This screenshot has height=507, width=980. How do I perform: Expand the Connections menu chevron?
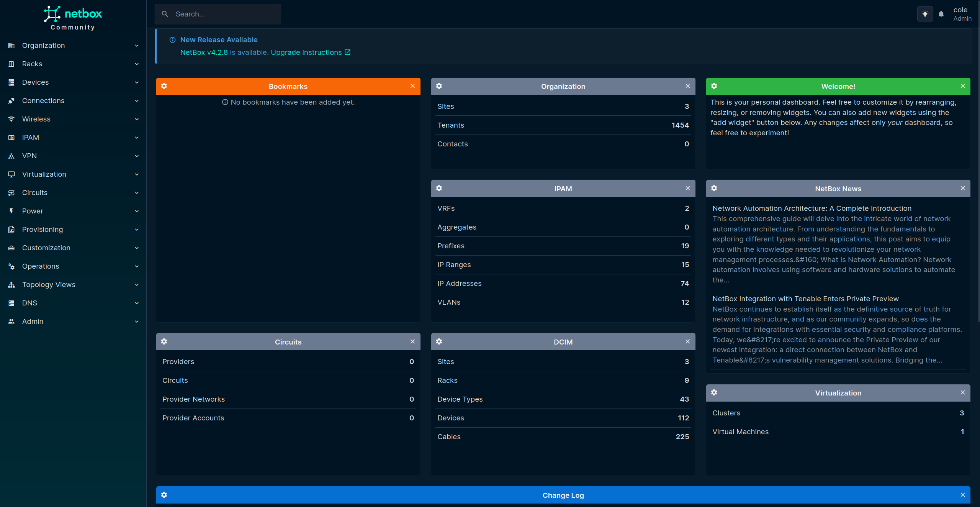137,101
